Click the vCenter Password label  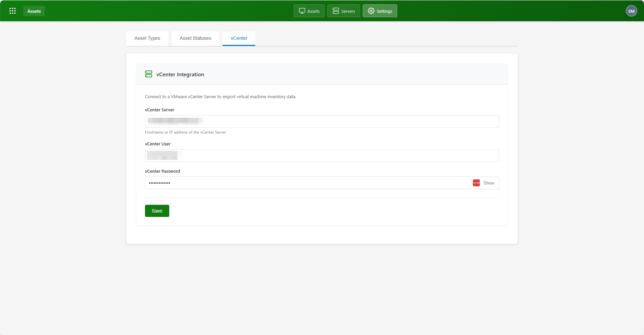tap(163, 171)
